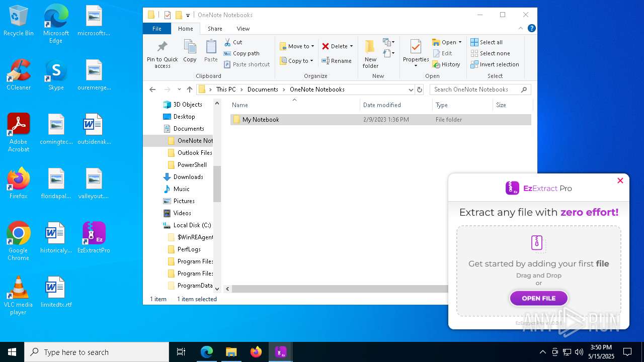Sort by the Name column header
The image size is (644, 362).
point(294,105)
